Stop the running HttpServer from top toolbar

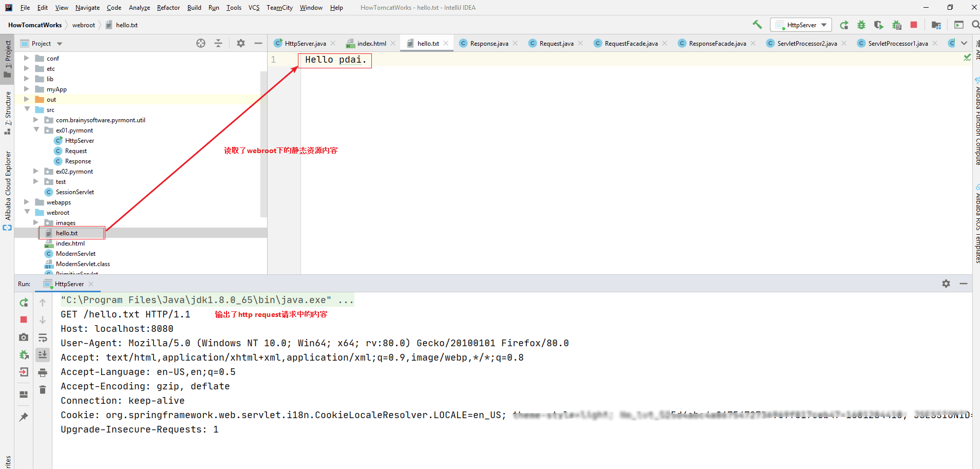914,25
